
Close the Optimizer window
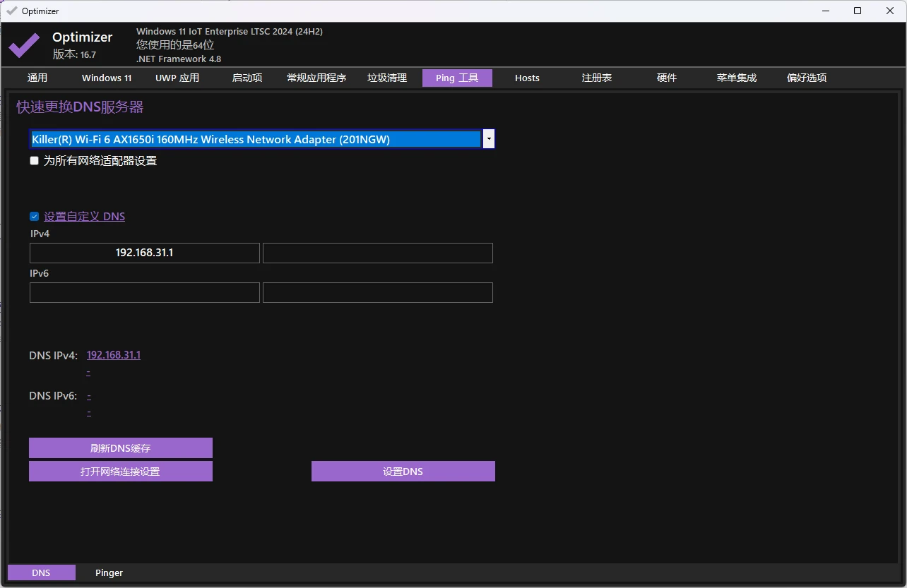click(890, 11)
